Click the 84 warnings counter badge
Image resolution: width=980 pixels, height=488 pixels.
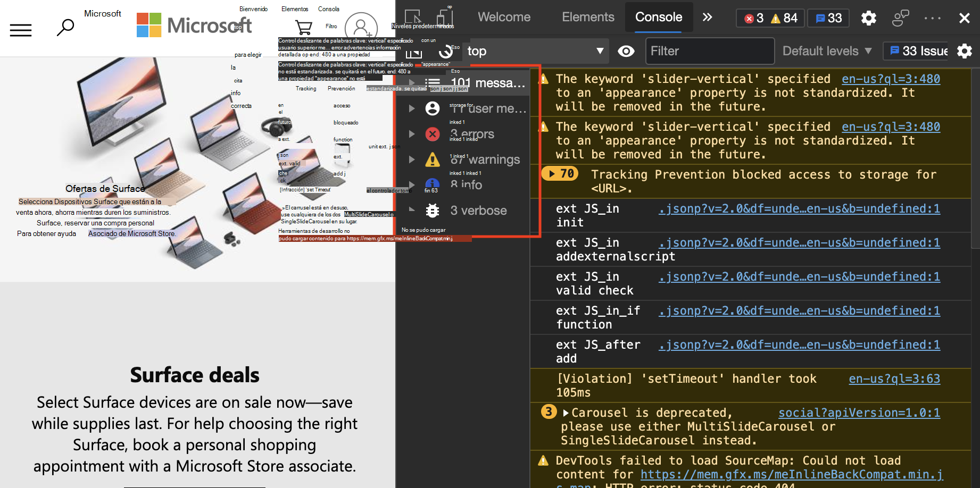point(784,18)
